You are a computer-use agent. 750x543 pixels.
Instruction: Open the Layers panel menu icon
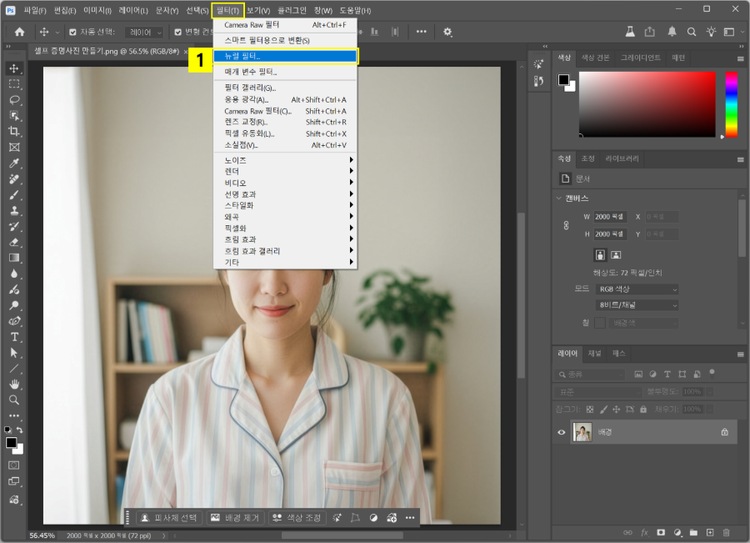[x=740, y=355]
